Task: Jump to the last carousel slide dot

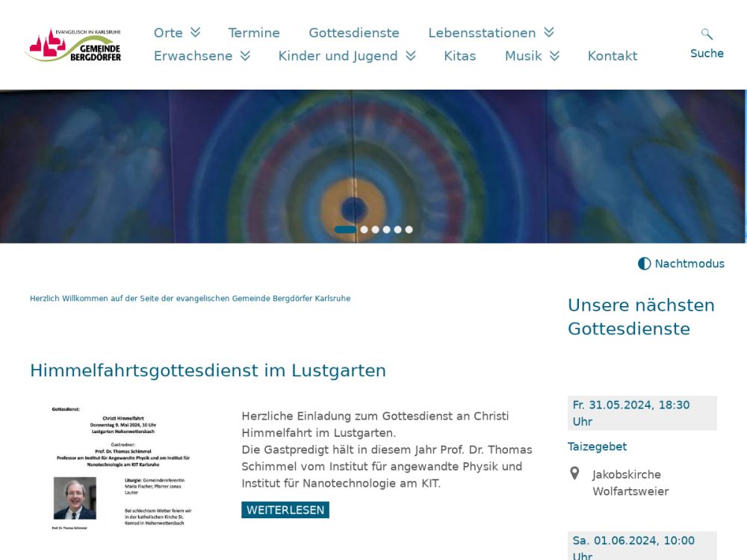Action: [x=409, y=230]
